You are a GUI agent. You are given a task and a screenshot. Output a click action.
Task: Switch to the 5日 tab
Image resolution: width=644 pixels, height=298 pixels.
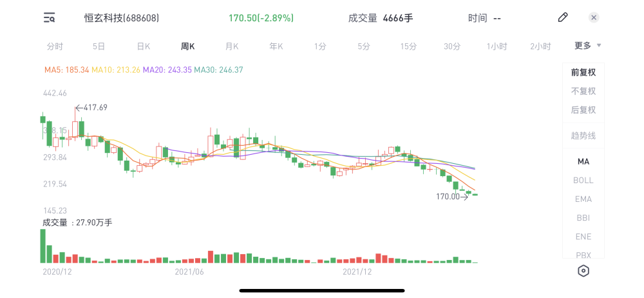click(x=99, y=46)
